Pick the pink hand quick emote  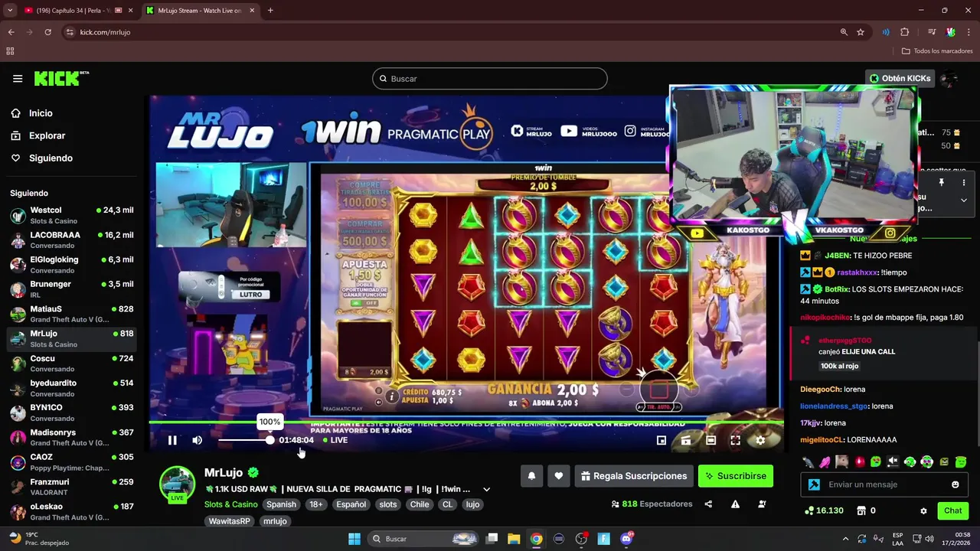[825, 461]
